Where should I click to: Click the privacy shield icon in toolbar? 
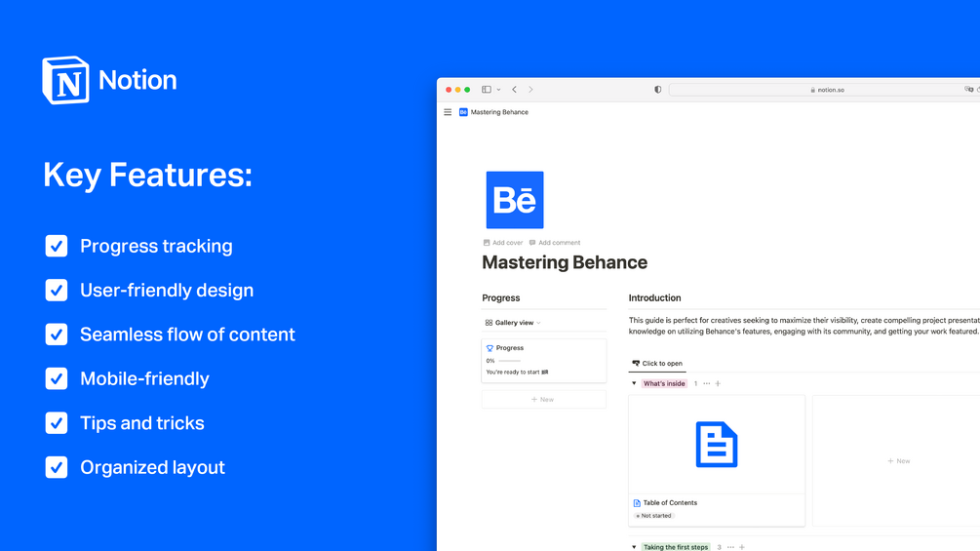click(657, 90)
